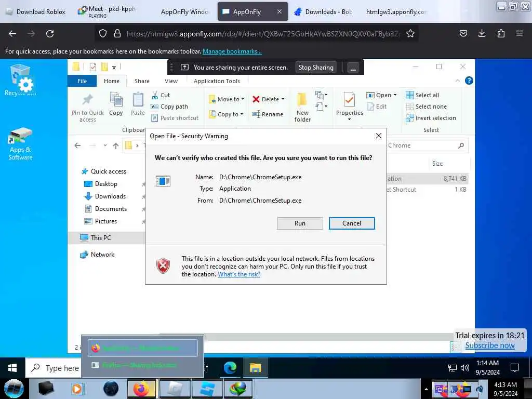Select Pictures in the navigation pane
The height and width of the screenshot is (399, 532).
pyautogui.click(x=100, y=221)
